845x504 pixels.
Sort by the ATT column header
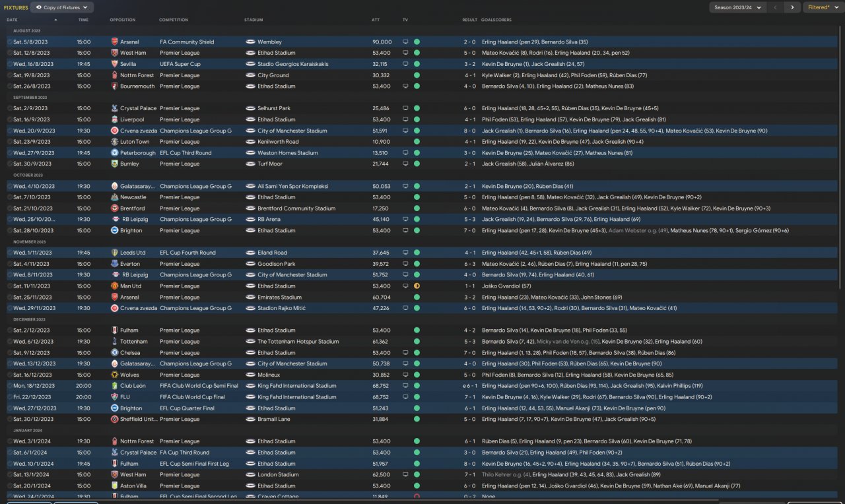tap(376, 20)
